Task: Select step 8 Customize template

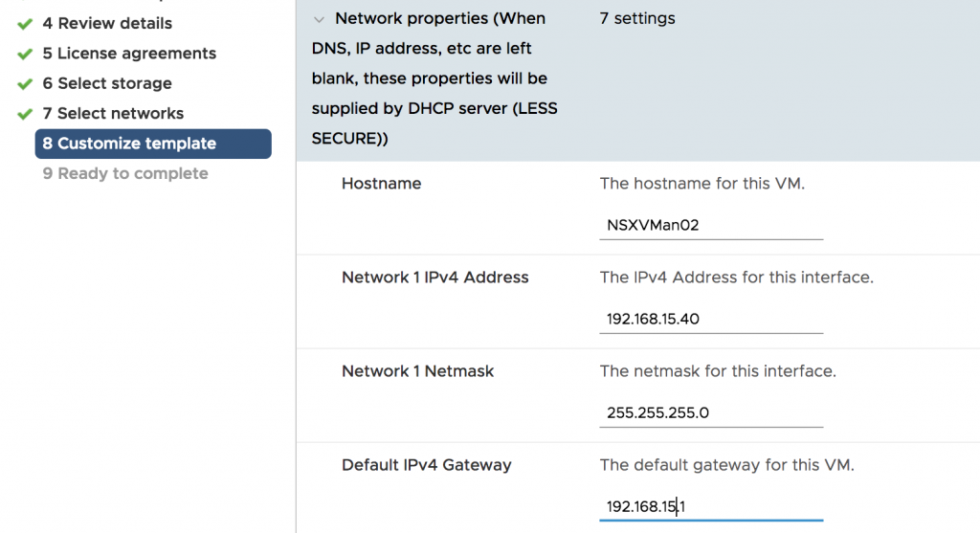Action: pos(153,144)
